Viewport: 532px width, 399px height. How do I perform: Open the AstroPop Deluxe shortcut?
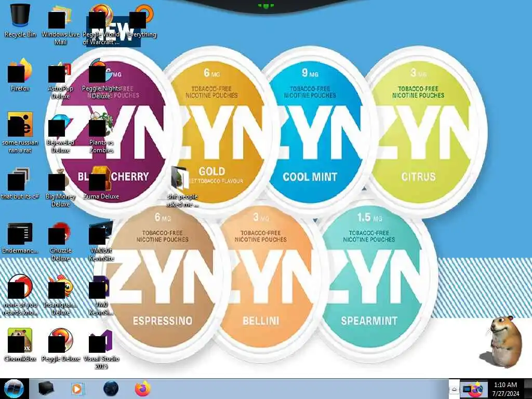[60, 79]
